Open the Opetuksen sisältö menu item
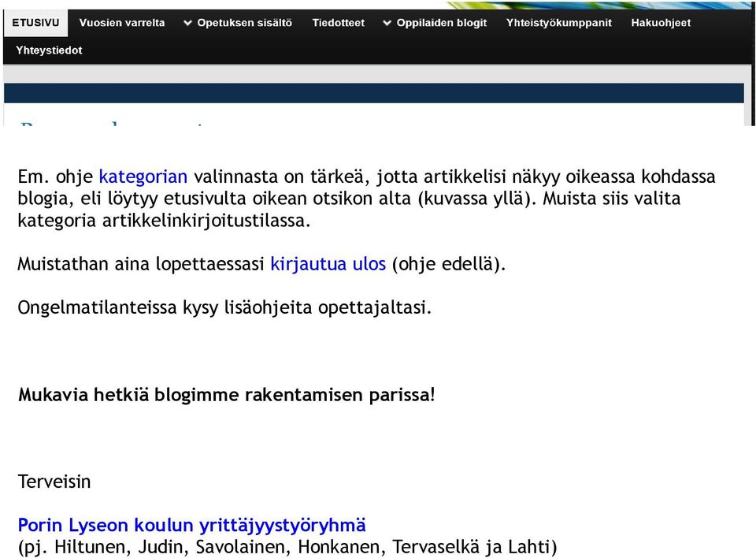Screen dimensions: 756x558 [x=244, y=23]
